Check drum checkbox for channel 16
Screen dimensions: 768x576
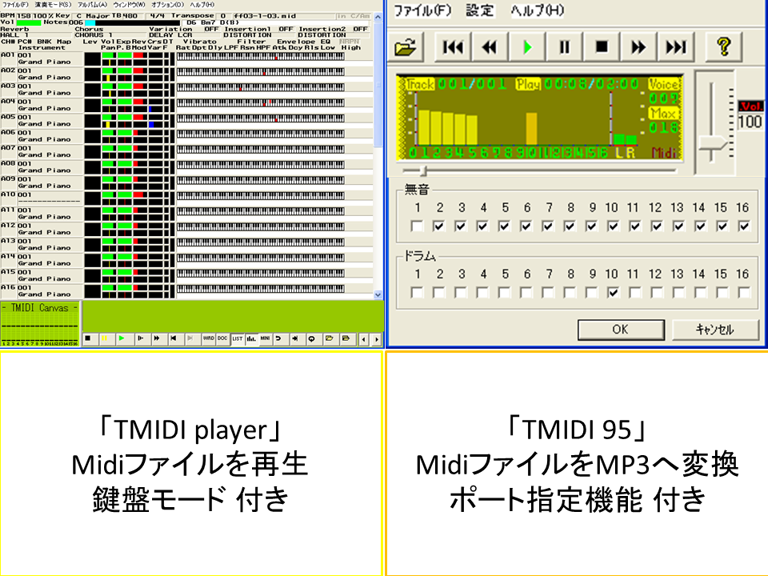coord(744,293)
